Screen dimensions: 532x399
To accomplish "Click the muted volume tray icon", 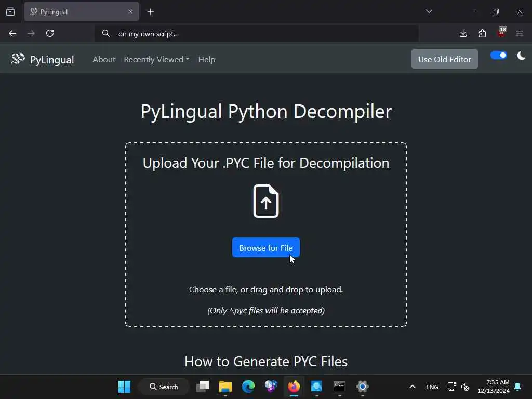I will [x=465, y=387].
